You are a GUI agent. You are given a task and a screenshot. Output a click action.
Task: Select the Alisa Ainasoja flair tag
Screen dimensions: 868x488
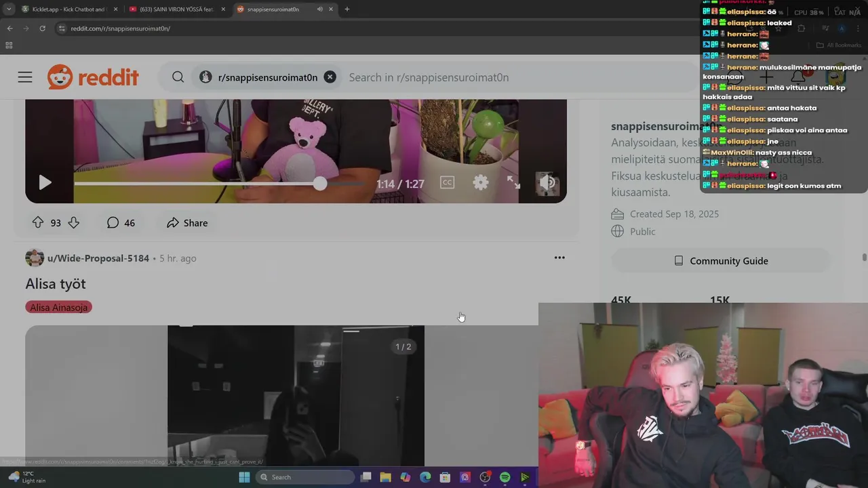pyautogui.click(x=58, y=307)
